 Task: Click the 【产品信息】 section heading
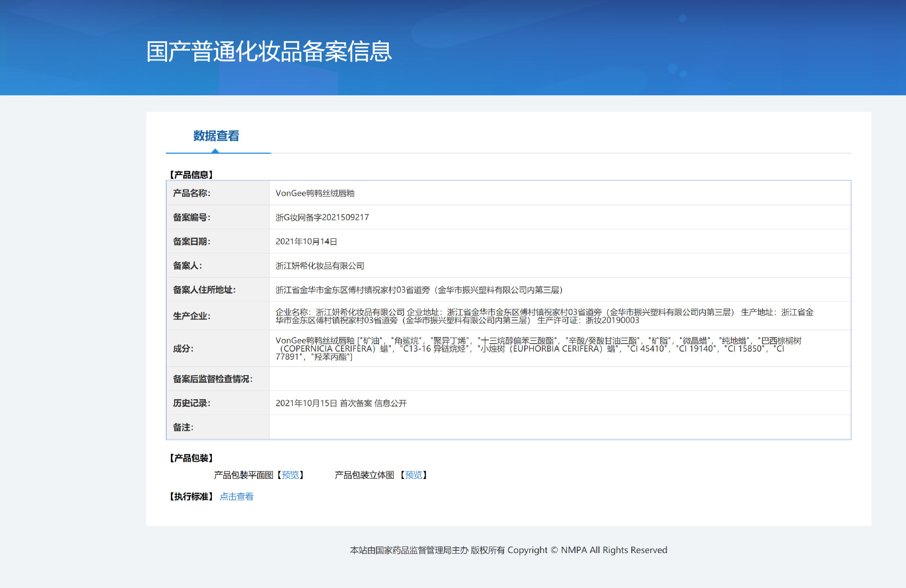click(x=191, y=175)
